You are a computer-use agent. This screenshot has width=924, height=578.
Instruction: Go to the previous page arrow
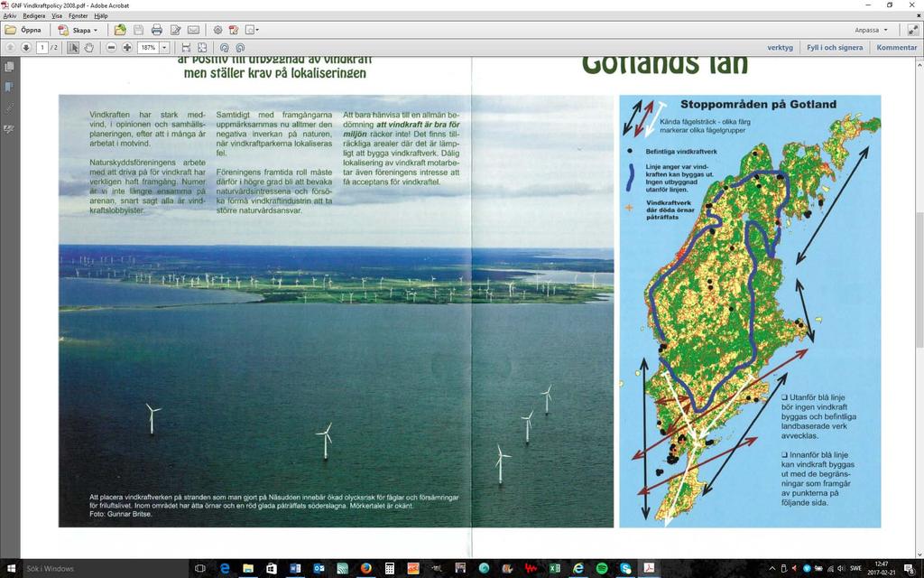[10, 47]
